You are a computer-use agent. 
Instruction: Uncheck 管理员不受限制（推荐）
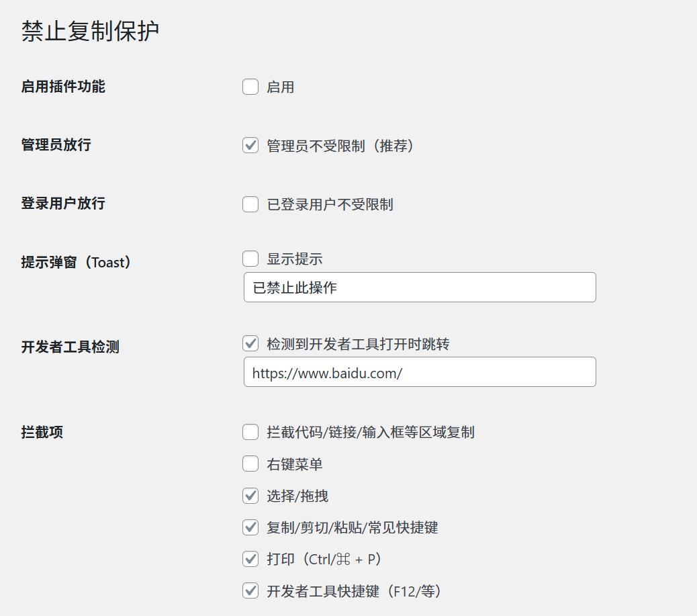pyautogui.click(x=250, y=145)
